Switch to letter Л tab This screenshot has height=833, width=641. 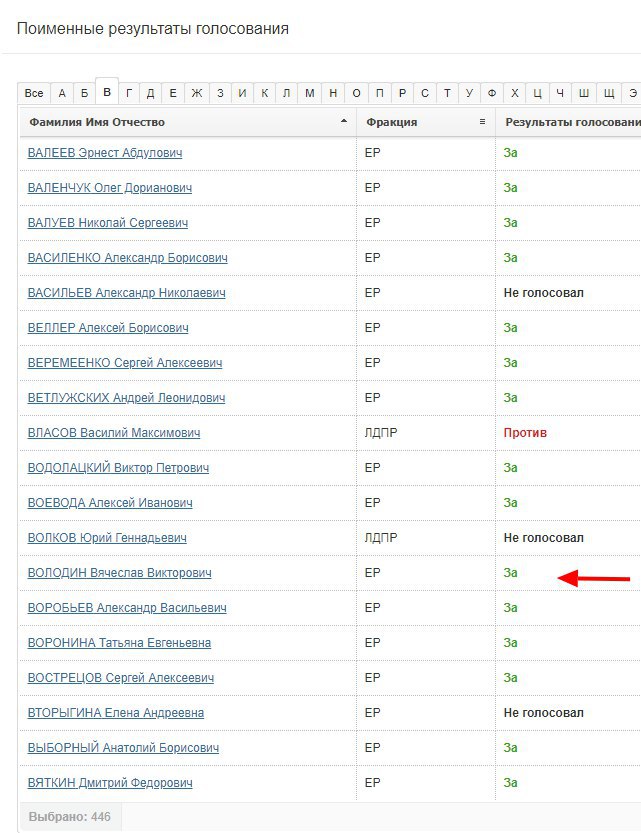pos(287,93)
